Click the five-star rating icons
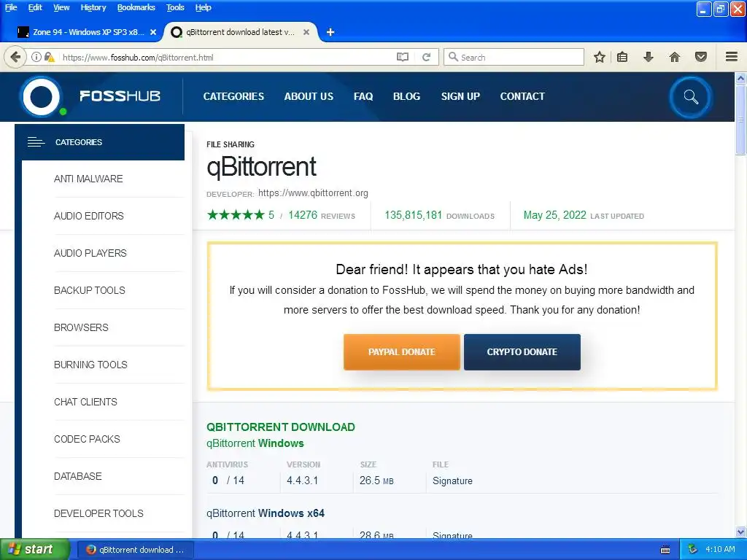 click(x=236, y=215)
